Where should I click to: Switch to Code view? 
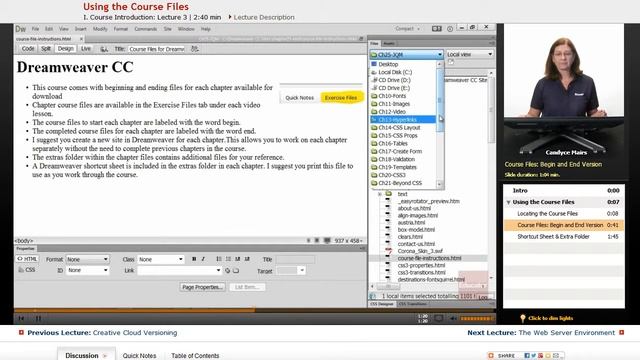click(28, 49)
